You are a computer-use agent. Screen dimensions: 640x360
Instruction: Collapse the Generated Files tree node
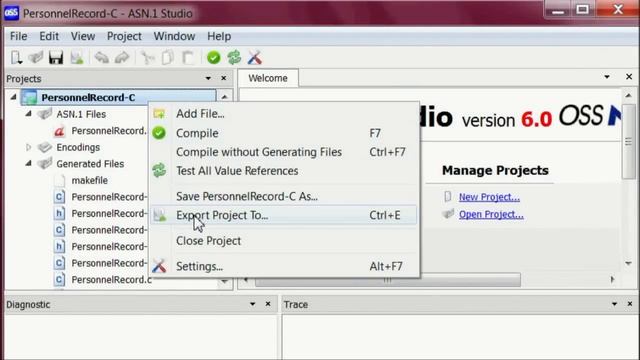[x=28, y=163]
